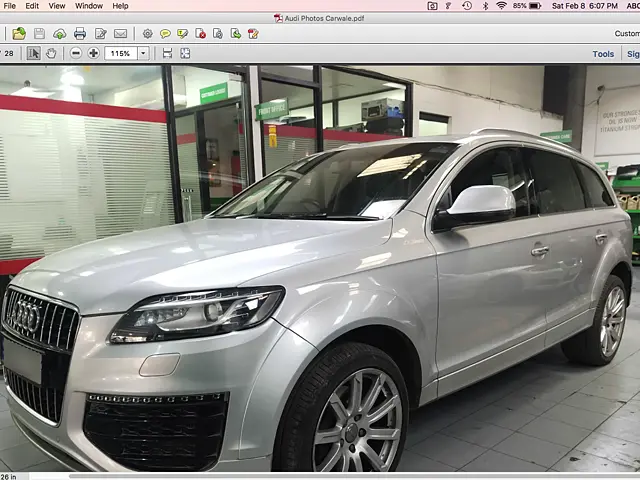Print the document with the printer icon

click(x=80, y=33)
